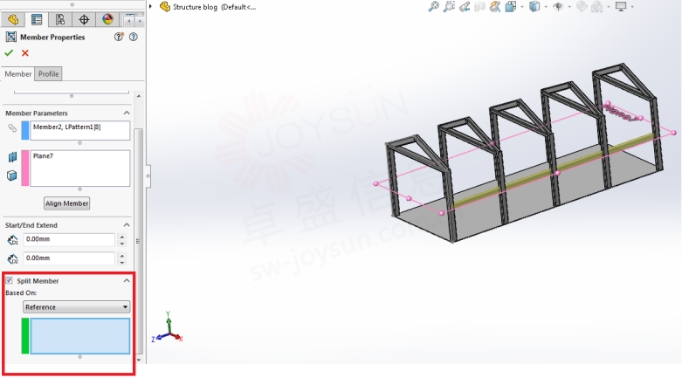Cancel Member Properties with red X
The image size is (682, 378).
pyautogui.click(x=25, y=53)
